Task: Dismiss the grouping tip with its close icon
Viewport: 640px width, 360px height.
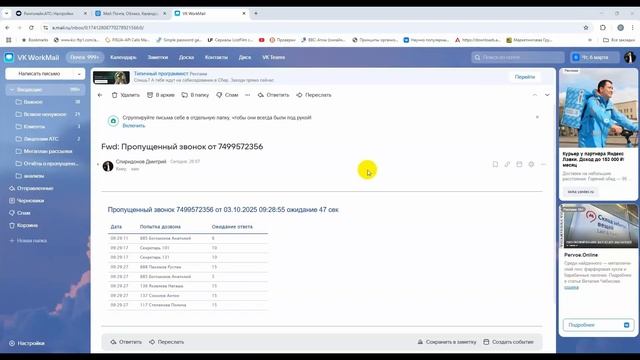Action: coord(537,117)
